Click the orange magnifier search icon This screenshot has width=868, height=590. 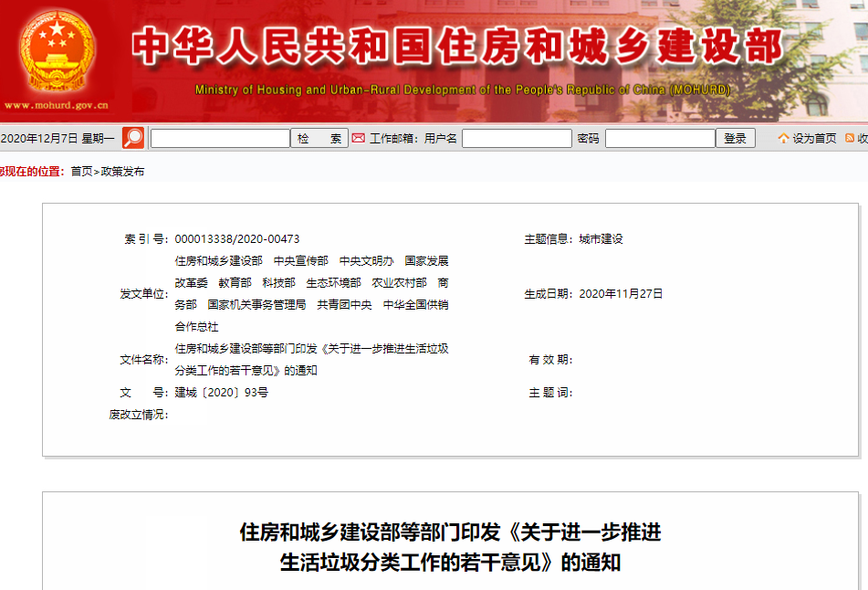[x=133, y=138]
